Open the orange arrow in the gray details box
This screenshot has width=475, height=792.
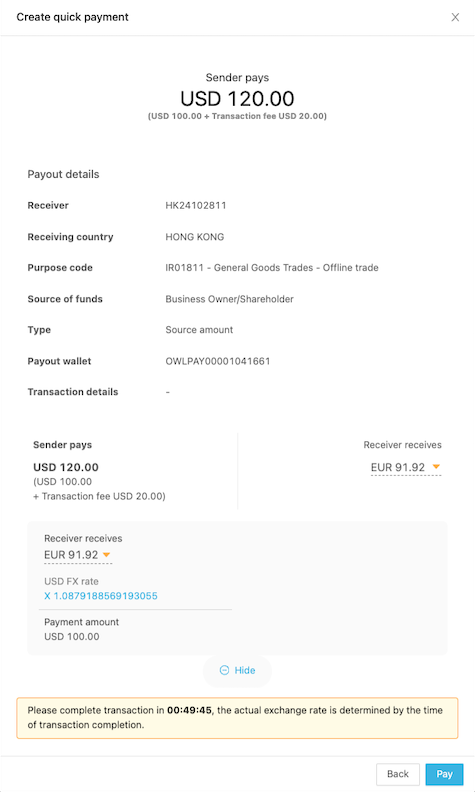107,555
